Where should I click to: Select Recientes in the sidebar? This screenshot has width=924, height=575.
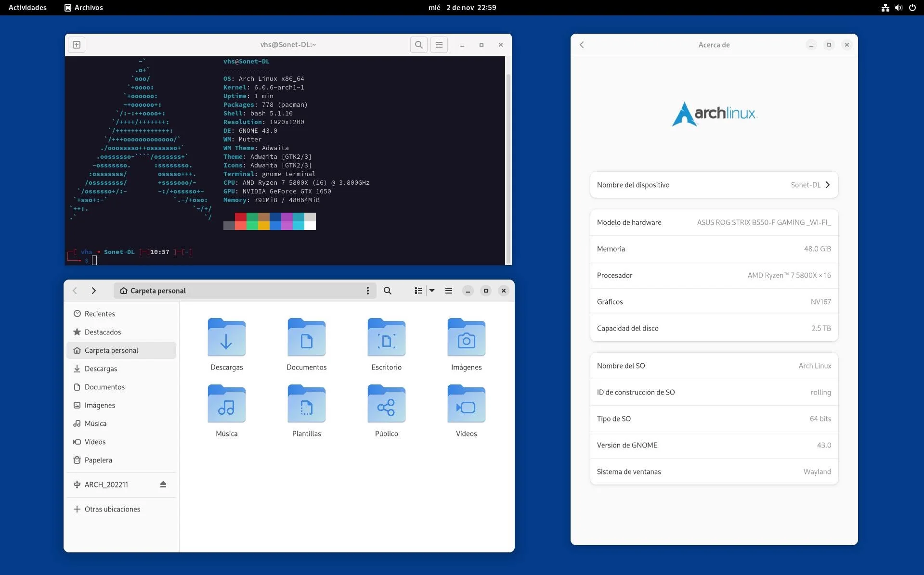pyautogui.click(x=121, y=314)
